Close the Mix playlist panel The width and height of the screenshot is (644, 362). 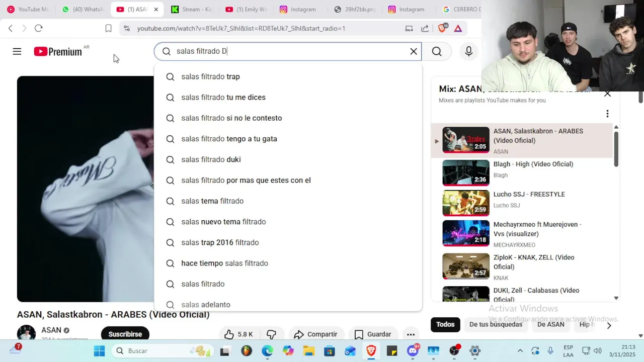(x=607, y=94)
